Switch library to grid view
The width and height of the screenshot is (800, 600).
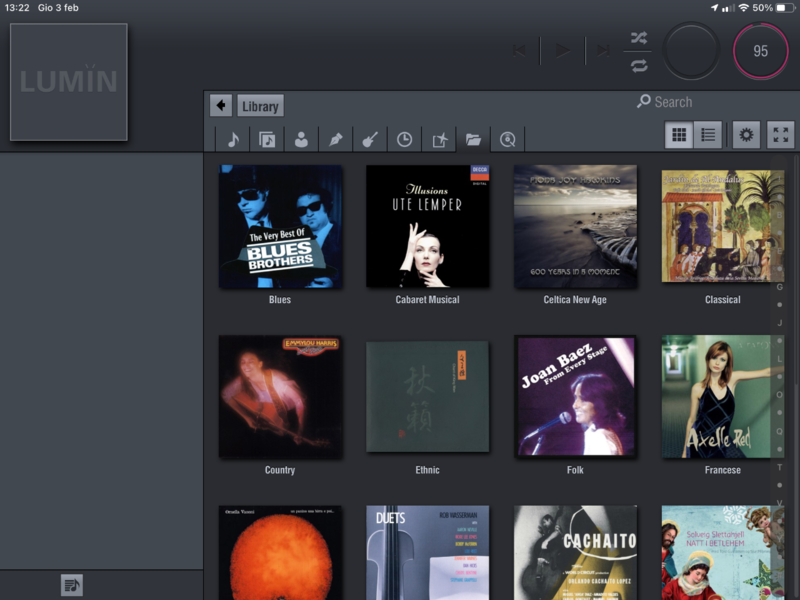coord(679,135)
